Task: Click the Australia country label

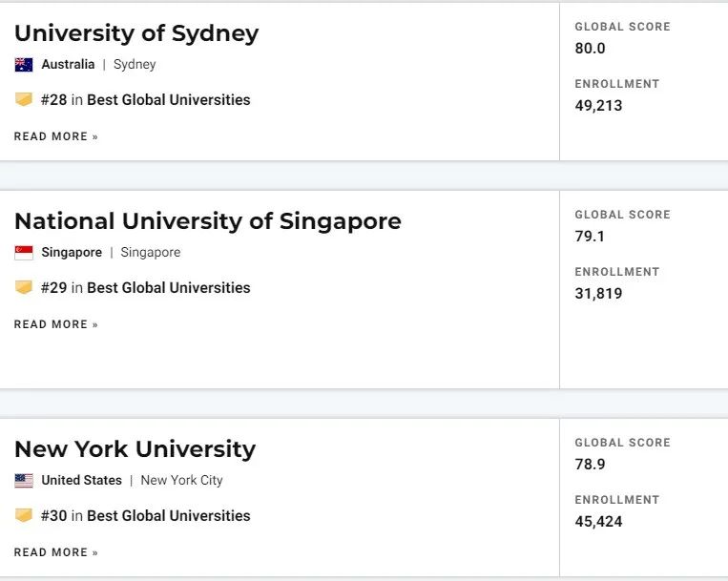Action: pyautogui.click(x=68, y=65)
